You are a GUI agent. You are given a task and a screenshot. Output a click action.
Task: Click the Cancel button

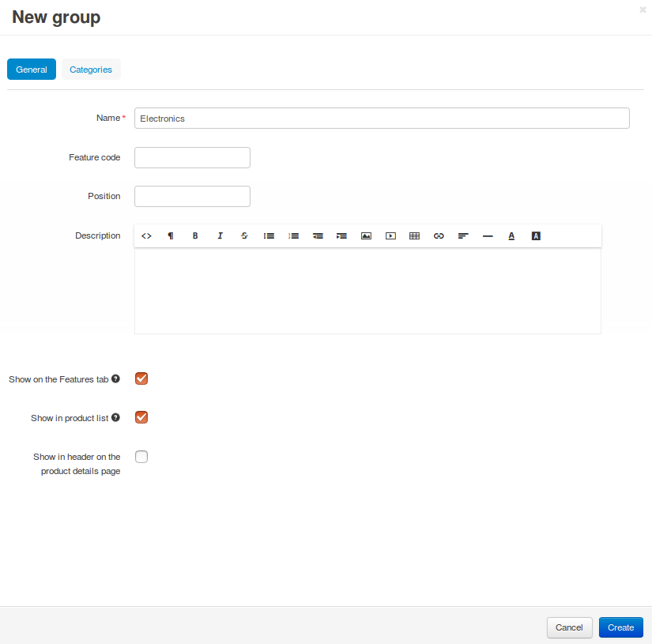tap(569, 627)
